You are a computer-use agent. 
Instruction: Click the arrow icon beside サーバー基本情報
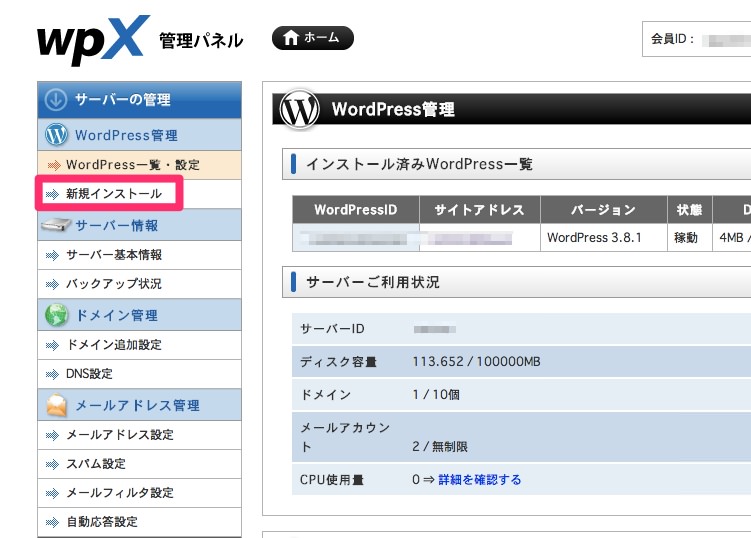point(52,255)
